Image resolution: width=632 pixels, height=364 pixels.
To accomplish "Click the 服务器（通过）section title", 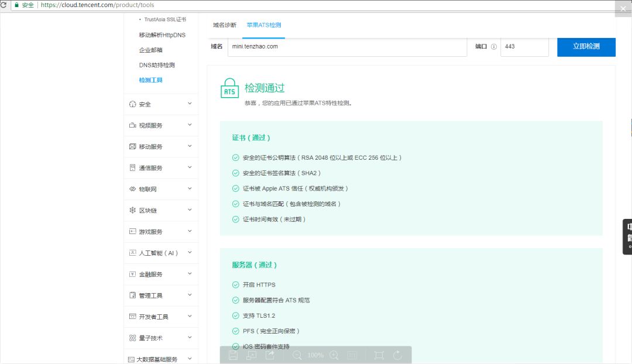I will tap(255, 265).
